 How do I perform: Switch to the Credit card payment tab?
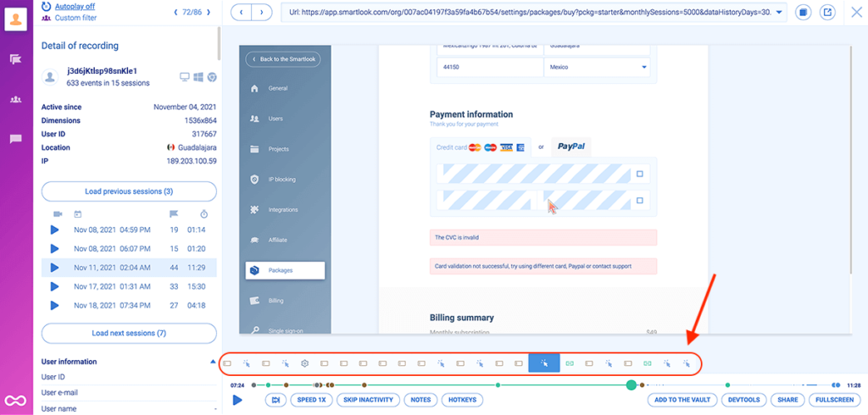(x=481, y=147)
